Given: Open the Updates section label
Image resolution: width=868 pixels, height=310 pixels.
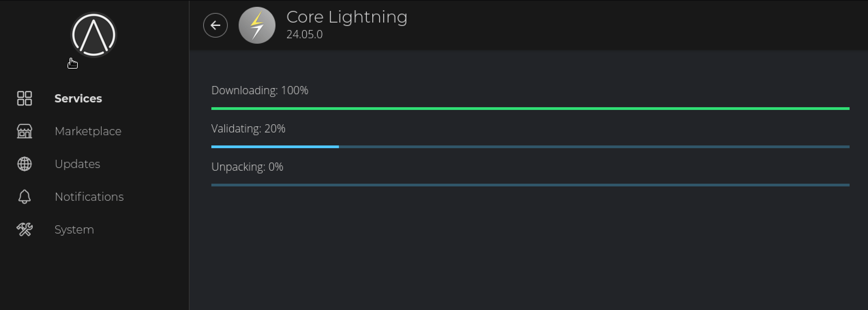Looking at the screenshot, I should click(x=77, y=164).
